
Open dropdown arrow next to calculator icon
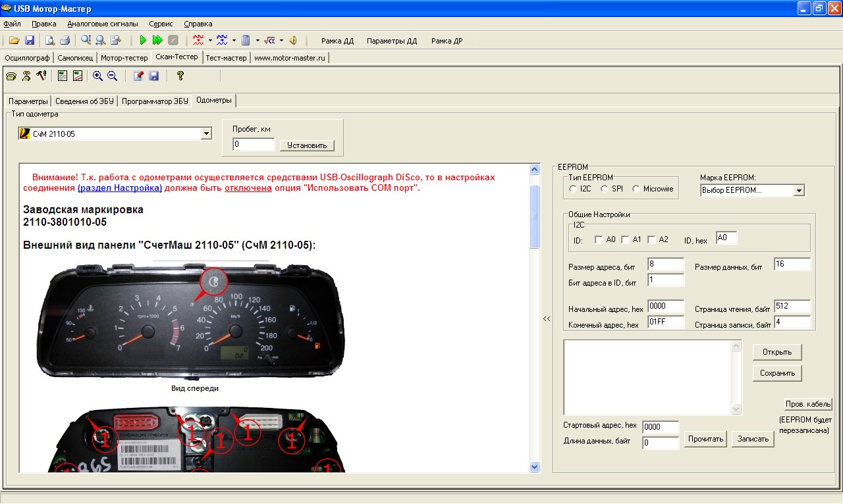258,41
